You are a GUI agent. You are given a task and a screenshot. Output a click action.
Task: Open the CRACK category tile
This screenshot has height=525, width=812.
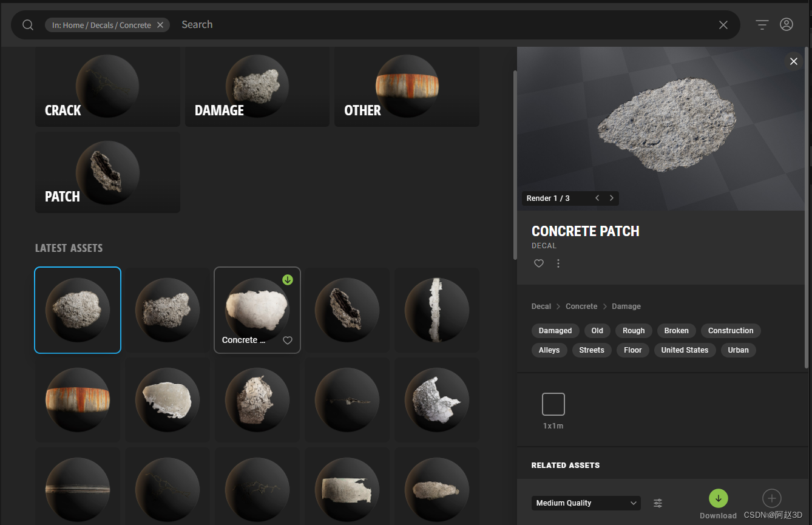[x=107, y=87]
